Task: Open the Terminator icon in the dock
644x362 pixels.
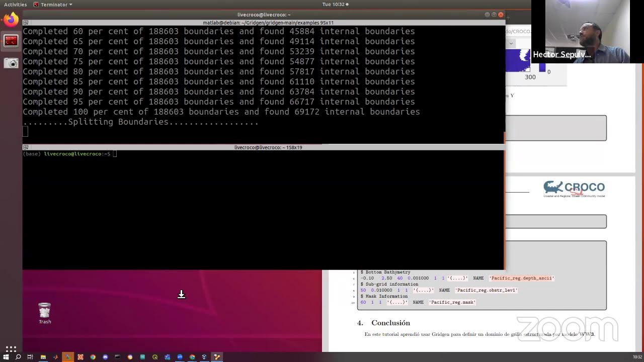Action: pyautogui.click(x=11, y=41)
